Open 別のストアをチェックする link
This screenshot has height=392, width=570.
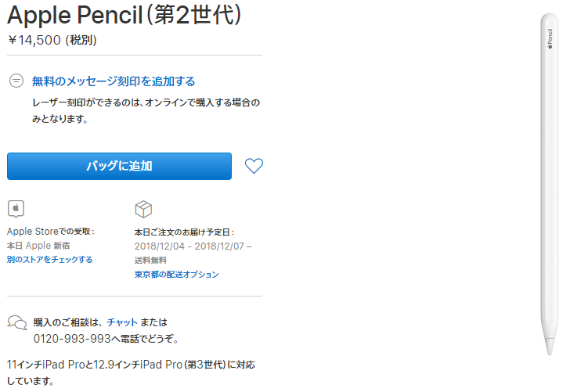(49, 259)
